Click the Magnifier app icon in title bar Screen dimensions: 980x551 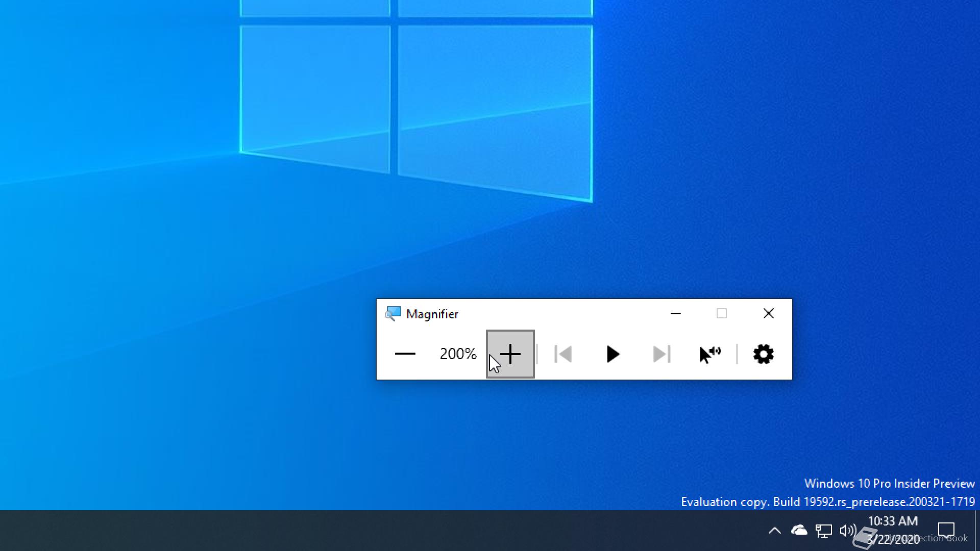click(x=393, y=314)
